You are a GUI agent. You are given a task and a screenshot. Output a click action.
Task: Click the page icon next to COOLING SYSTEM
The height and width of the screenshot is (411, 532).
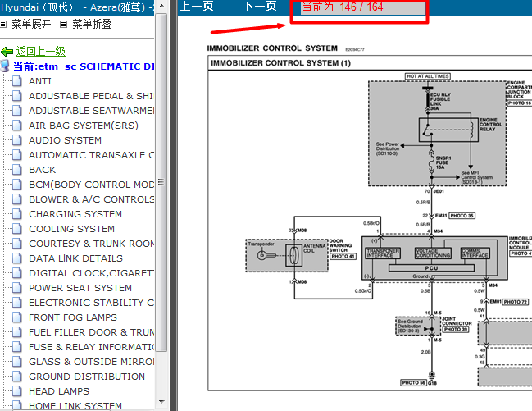tap(17, 229)
